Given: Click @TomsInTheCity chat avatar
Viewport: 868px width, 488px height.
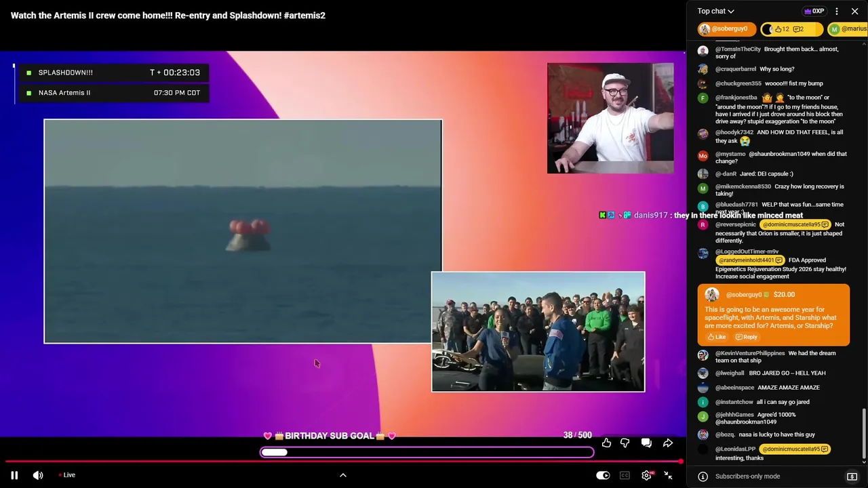Looking at the screenshot, I should 703,51.
